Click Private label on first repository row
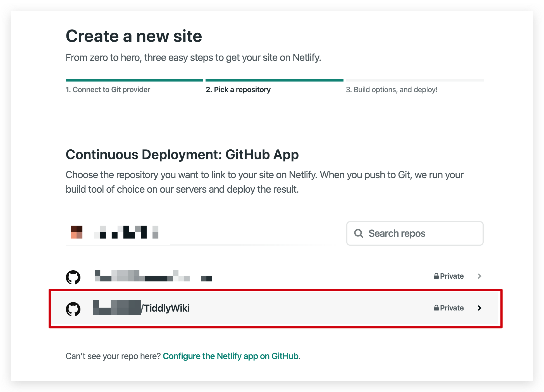Screen dimensions: 544x392 click(x=452, y=276)
